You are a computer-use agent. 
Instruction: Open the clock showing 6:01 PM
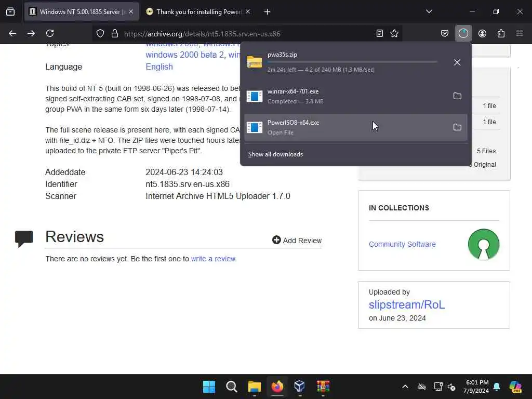476,387
